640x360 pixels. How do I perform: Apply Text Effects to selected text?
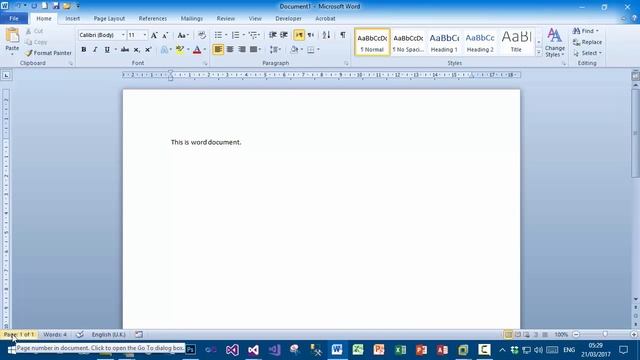[x=164, y=50]
